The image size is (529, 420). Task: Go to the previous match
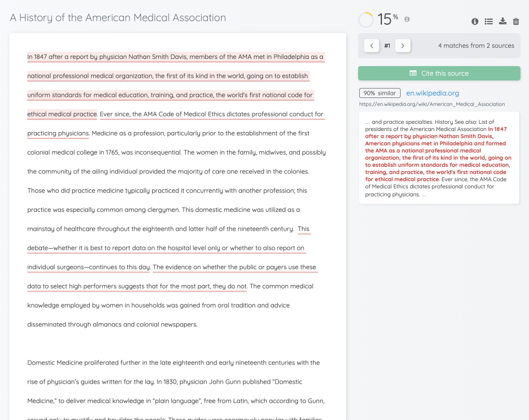[x=371, y=45]
